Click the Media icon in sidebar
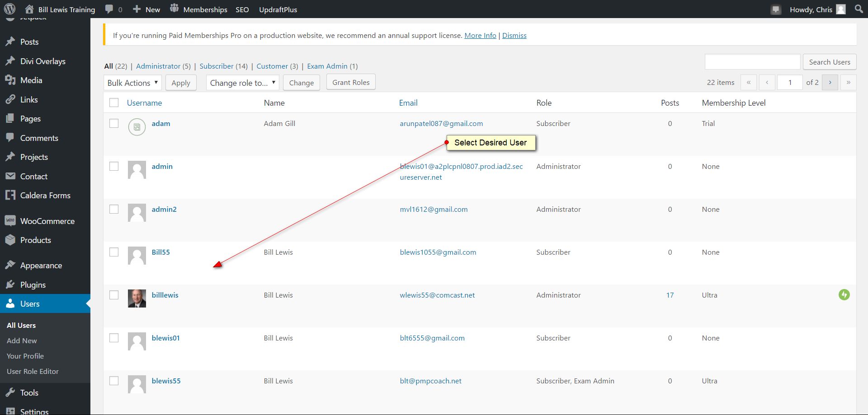The width and height of the screenshot is (868, 415). [10, 80]
